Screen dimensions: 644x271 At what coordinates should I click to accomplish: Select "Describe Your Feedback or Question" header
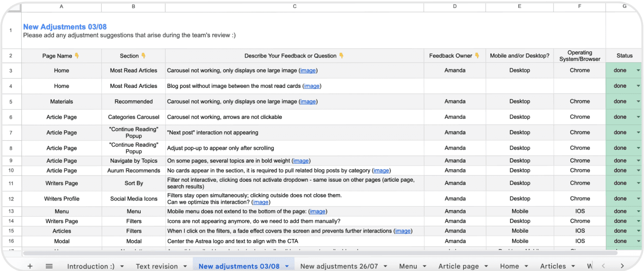coord(295,56)
